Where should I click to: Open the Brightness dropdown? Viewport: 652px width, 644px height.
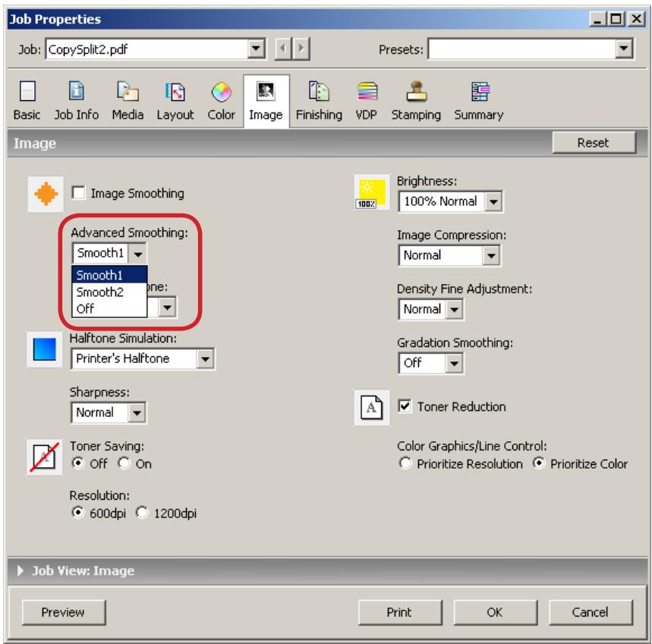point(450,201)
